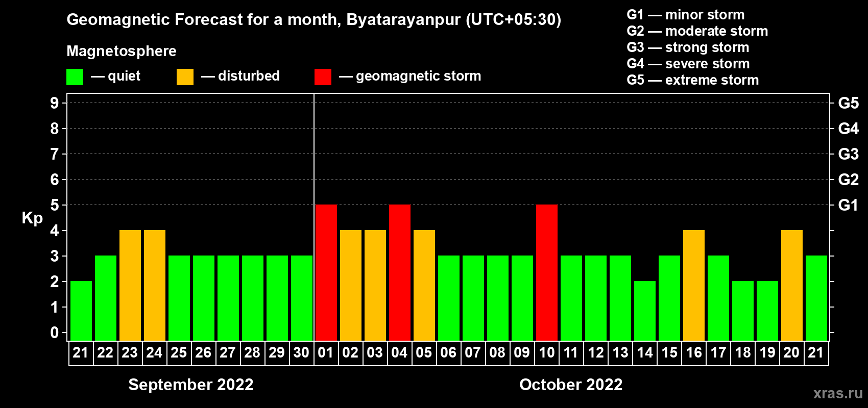The image size is (868, 408).
Task: Click the Kp value 0 tick label
Action: [55, 333]
